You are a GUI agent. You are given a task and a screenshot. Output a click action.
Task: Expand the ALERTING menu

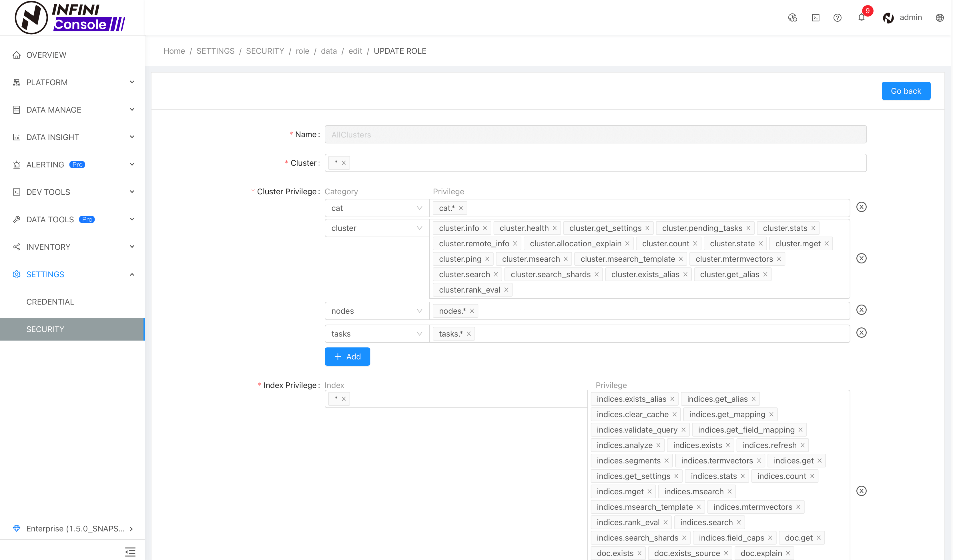(72, 165)
